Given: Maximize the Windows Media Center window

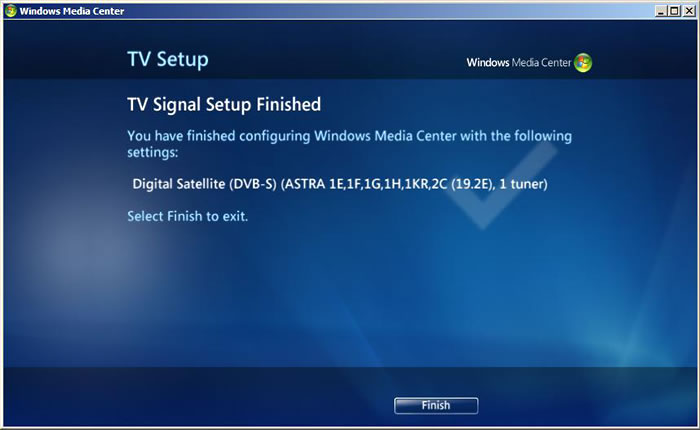Looking at the screenshot, I should click(675, 11).
